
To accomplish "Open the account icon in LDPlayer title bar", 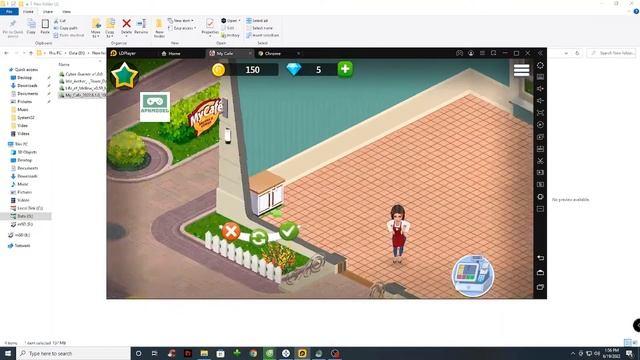I will point(471,53).
